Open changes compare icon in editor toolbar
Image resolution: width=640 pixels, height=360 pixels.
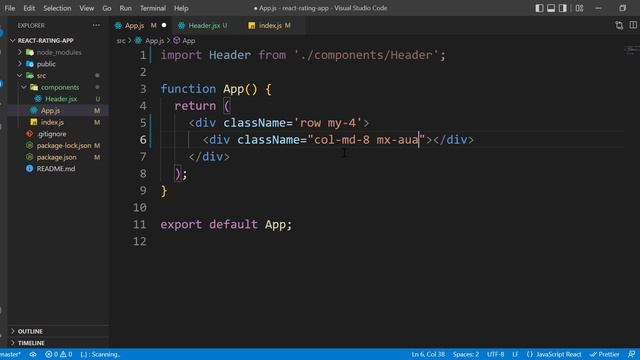pyautogui.click(x=619, y=25)
